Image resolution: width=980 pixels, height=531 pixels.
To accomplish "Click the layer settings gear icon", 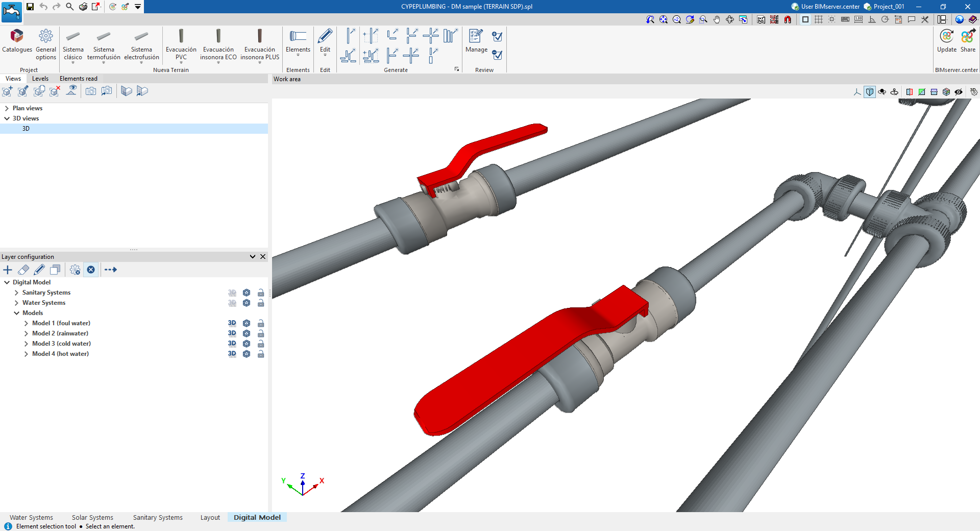I will click(75, 270).
